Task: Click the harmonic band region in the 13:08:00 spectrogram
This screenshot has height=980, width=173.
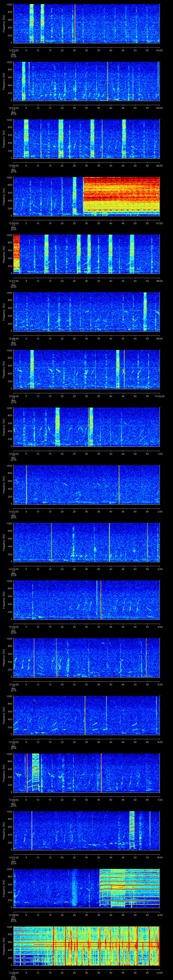Action: click(130, 888)
